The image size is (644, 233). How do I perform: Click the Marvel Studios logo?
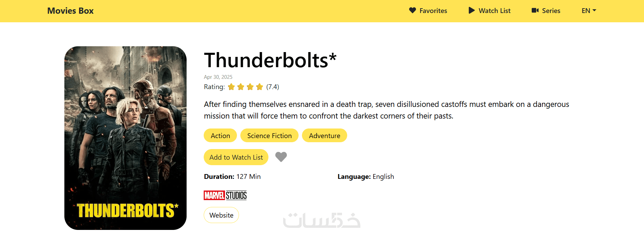coord(225,195)
